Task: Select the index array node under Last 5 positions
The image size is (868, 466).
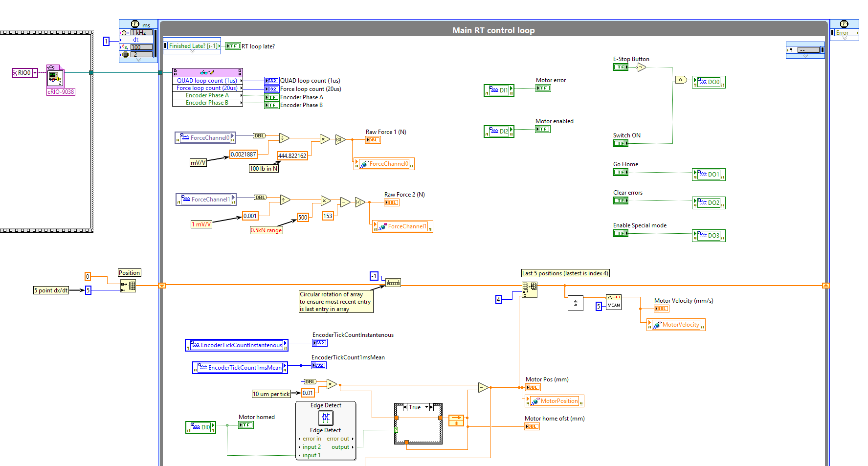Action: tap(530, 289)
